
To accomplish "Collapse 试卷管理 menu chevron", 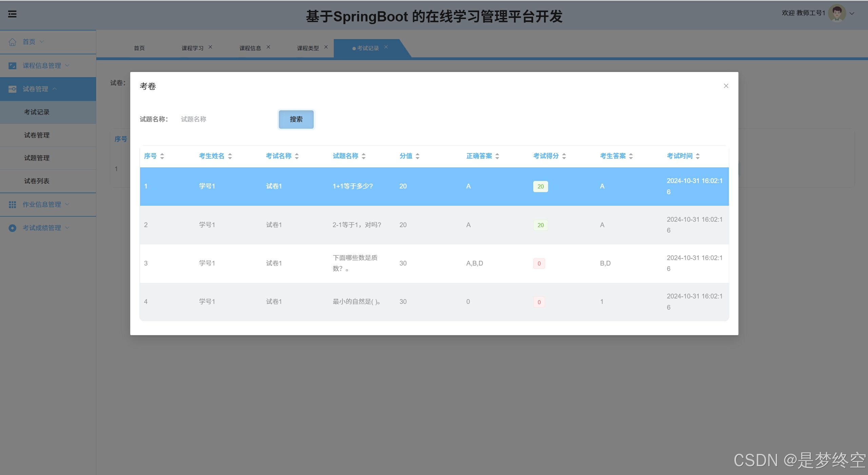I will (x=55, y=89).
